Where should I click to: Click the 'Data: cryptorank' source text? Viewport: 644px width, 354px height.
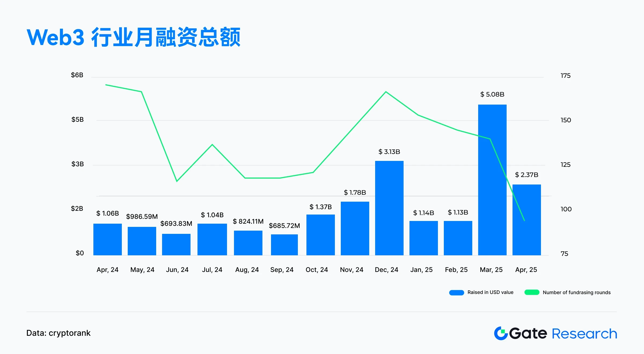(59, 333)
